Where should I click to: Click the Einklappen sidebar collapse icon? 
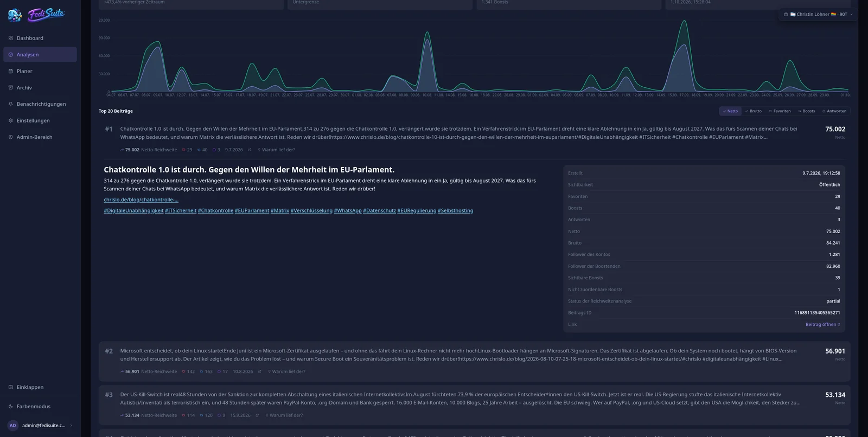point(11,387)
